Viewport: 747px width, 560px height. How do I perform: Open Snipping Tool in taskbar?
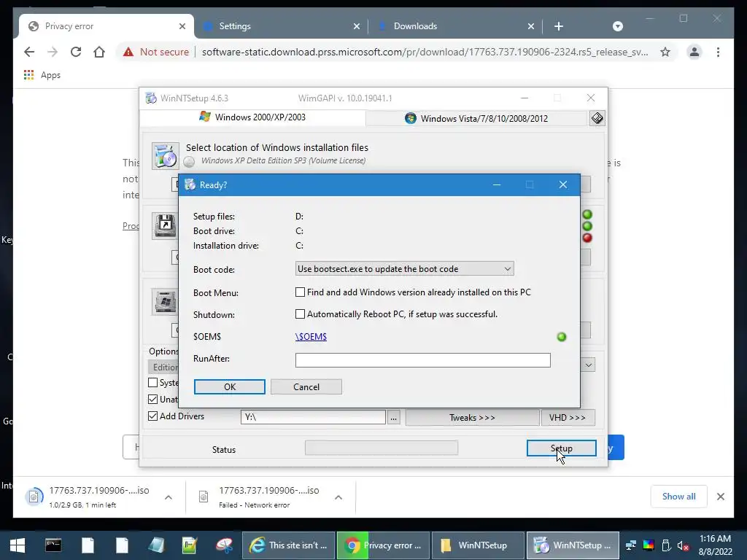[224, 545]
